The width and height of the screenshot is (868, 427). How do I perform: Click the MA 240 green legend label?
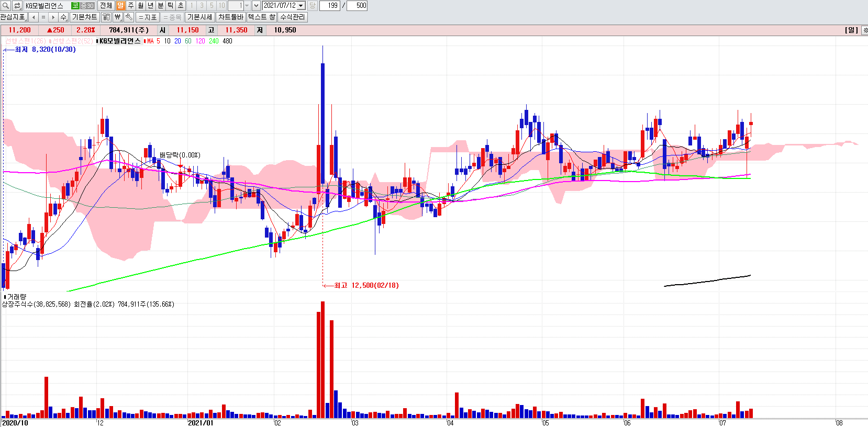point(214,41)
